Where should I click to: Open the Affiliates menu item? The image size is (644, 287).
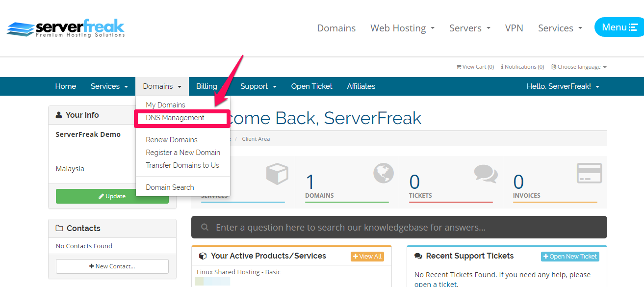(x=361, y=86)
